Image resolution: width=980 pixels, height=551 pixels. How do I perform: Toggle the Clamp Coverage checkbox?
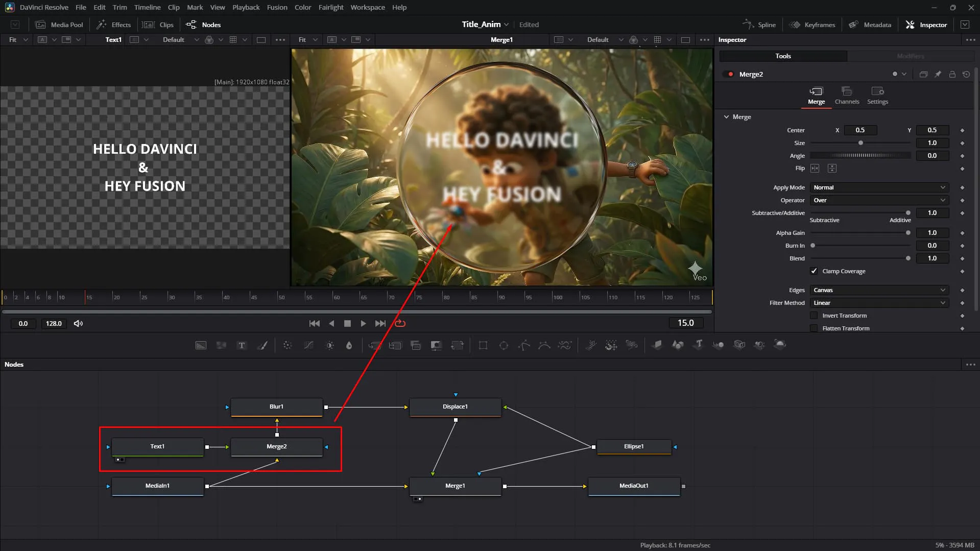814,271
